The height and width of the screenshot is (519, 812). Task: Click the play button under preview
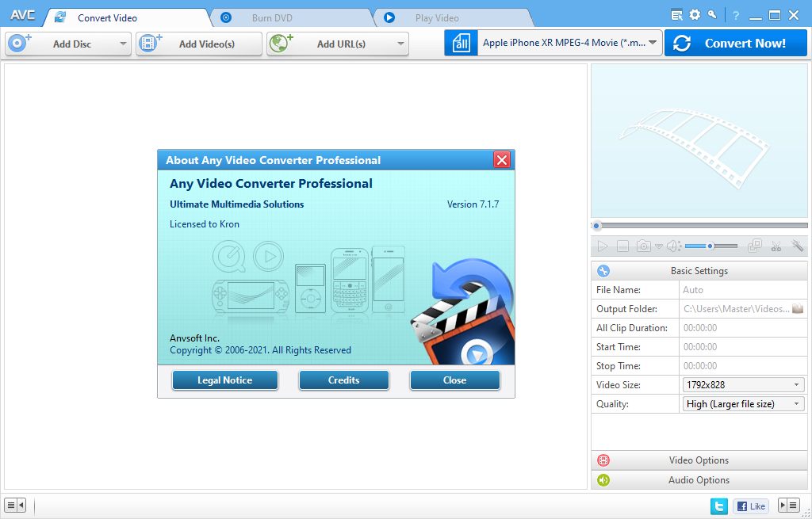point(603,246)
